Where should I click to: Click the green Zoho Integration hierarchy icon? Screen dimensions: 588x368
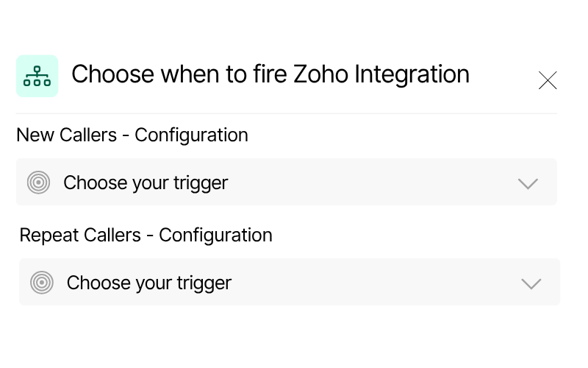pyautogui.click(x=37, y=76)
